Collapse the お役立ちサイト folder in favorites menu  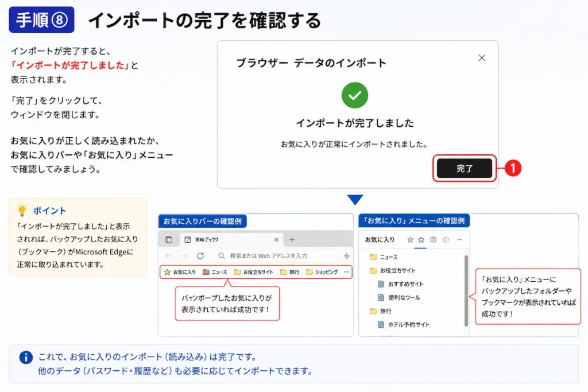tap(392, 270)
